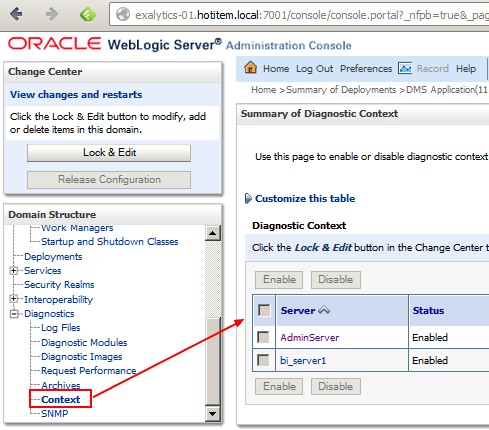Select Context under Diagnostics
The height and width of the screenshot is (430, 489).
tap(61, 399)
